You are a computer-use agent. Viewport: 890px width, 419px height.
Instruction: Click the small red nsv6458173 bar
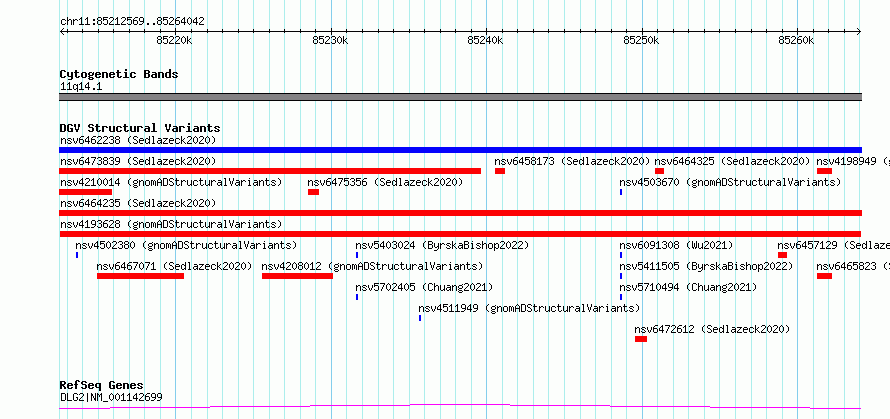tap(500, 171)
